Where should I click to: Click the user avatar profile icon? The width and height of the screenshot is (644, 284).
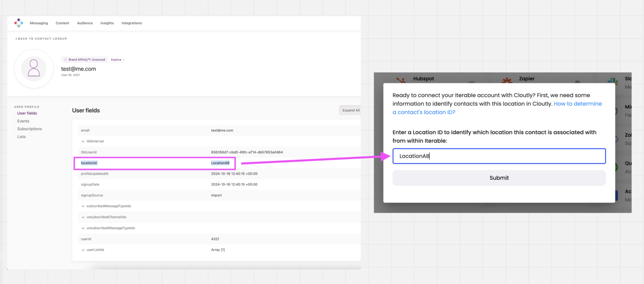pos(34,68)
